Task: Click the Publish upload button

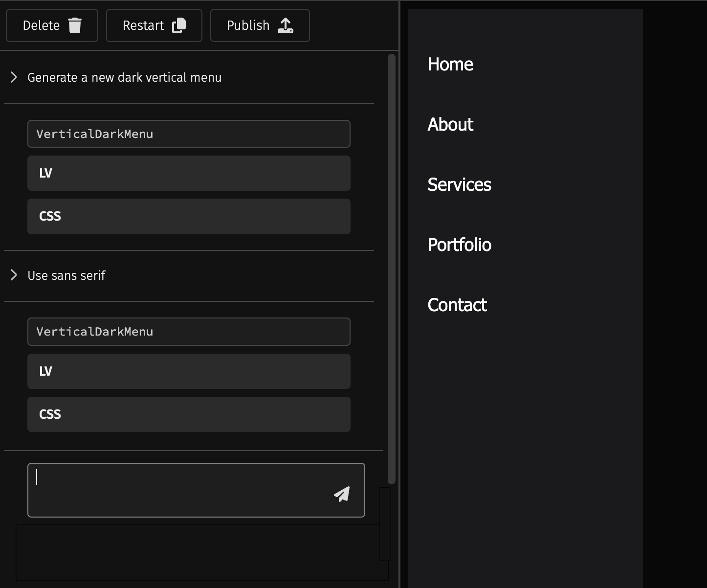Action: 260,25
